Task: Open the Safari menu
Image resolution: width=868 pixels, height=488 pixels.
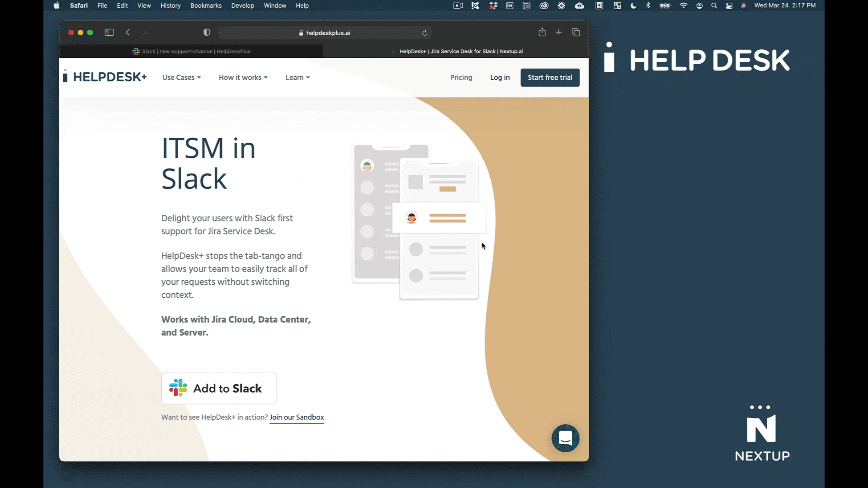Action: tap(79, 5)
